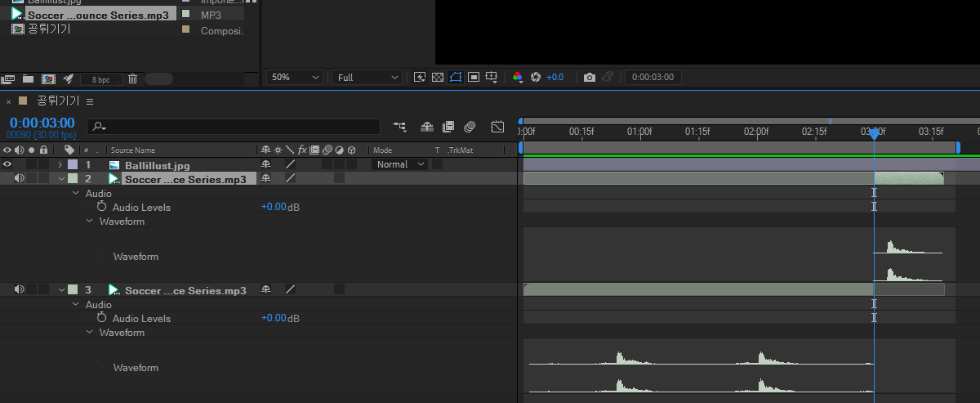Screen dimensions: 980x403
Task: Collapse layer 3 Soccer mp3 properties
Action: pyautogui.click(x=61, y=289)
